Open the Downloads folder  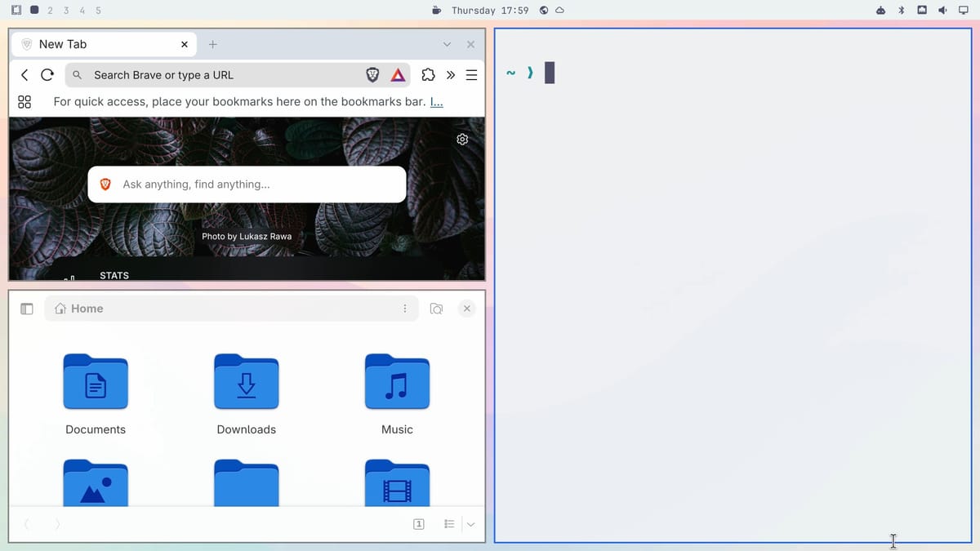coord(247,381)
